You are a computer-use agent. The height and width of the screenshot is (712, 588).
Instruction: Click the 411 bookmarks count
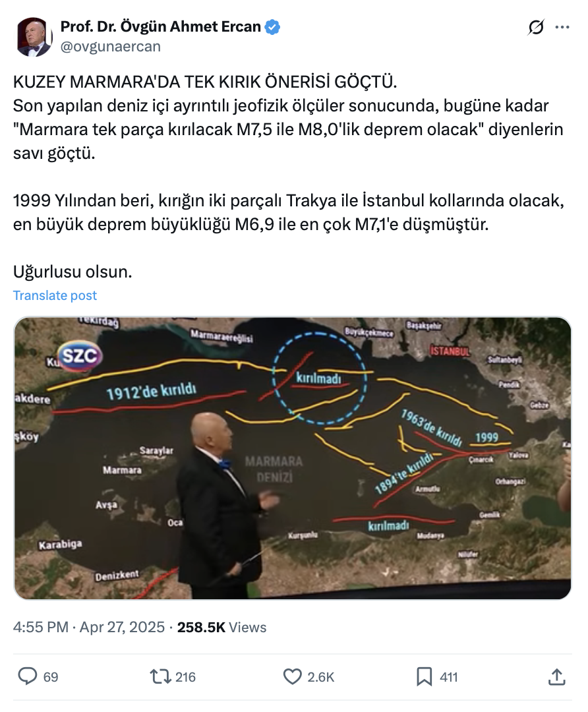pyautogui.click(x=449, y=677)
